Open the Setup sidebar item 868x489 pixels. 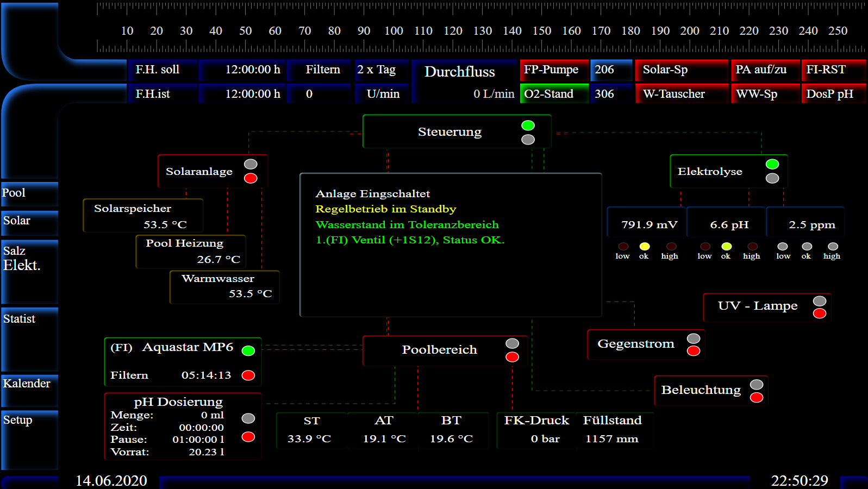[29, 421]
